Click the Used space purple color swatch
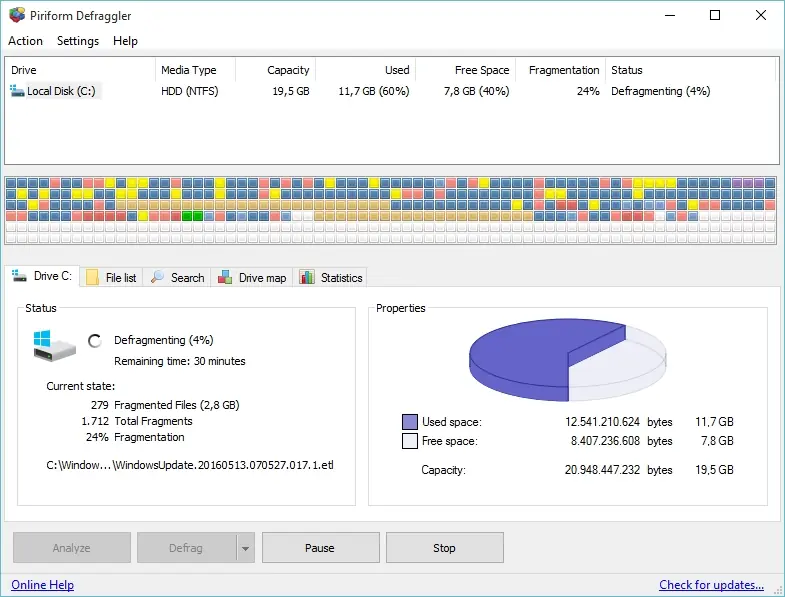 [410, 422]
